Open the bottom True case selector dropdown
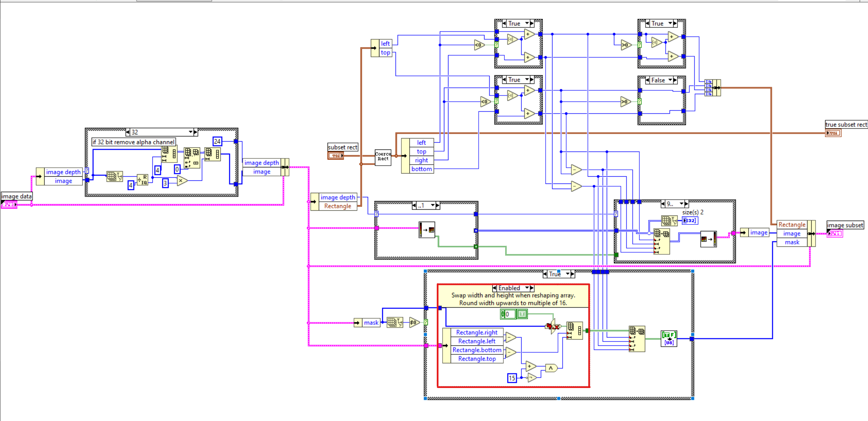Screen dimensions: 868x421 (568, 274)
